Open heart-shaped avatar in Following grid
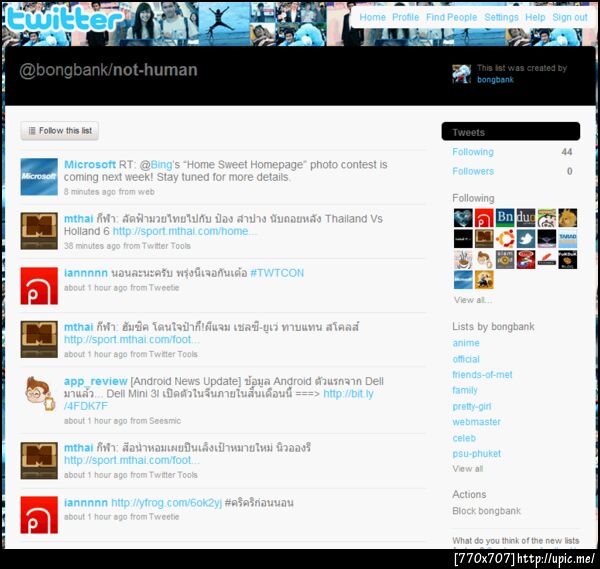Screen dimensions: 600x569 [463, 218]
